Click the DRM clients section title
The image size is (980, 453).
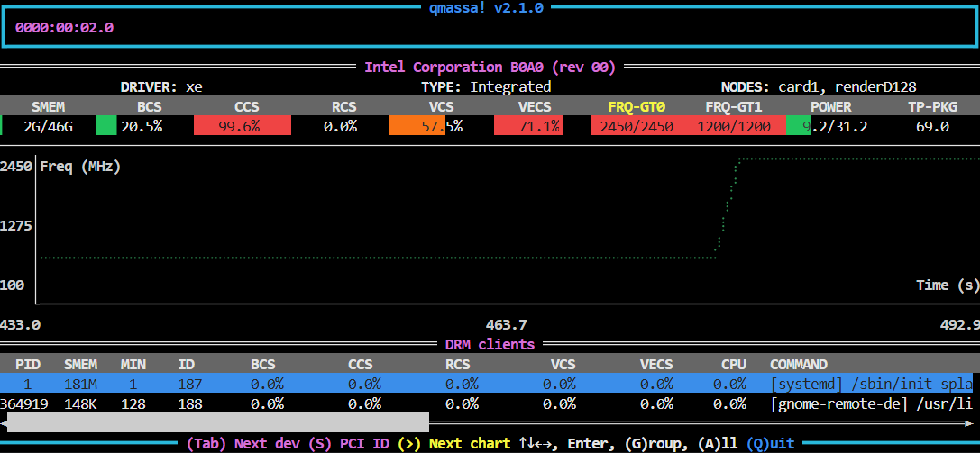(x=490, y=344)
